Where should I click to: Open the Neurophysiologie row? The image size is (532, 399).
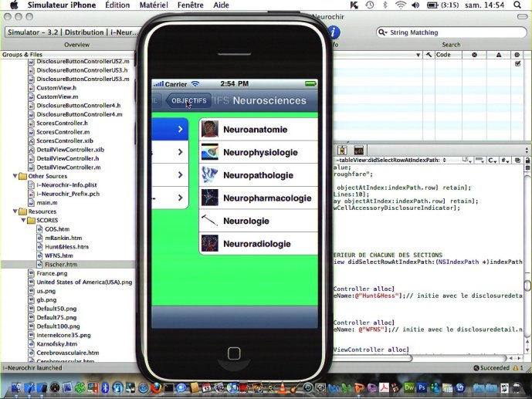(x=259, y=152)
